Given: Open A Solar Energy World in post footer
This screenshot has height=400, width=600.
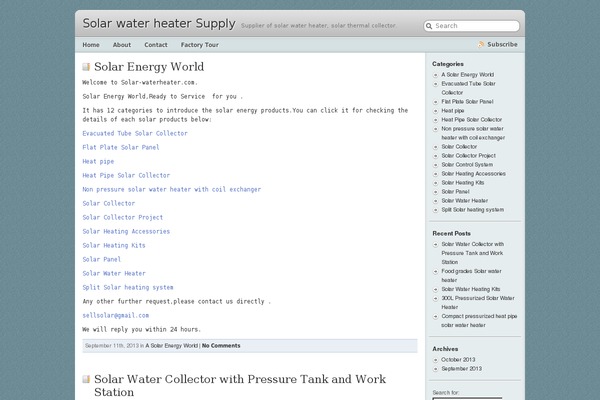Looking at the screenshot, I should (x=171, y=346).
